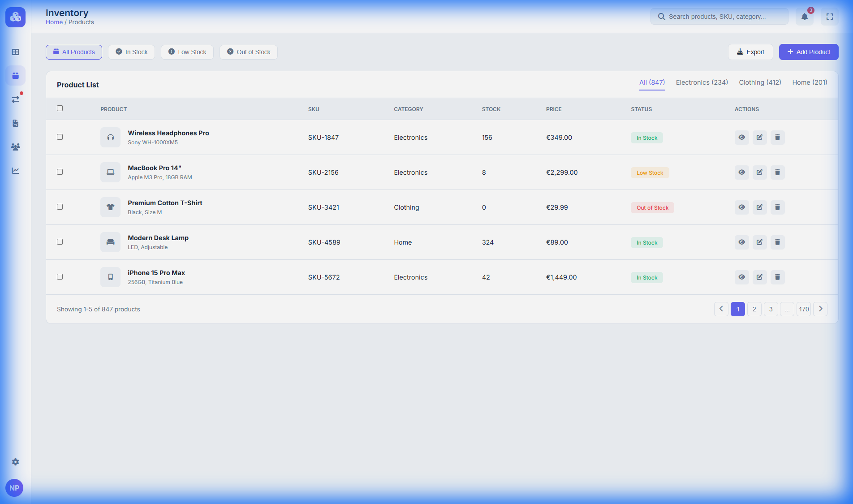Open notifications bell with badge count 3
This screenshot has height=504, width=853.
804,16
